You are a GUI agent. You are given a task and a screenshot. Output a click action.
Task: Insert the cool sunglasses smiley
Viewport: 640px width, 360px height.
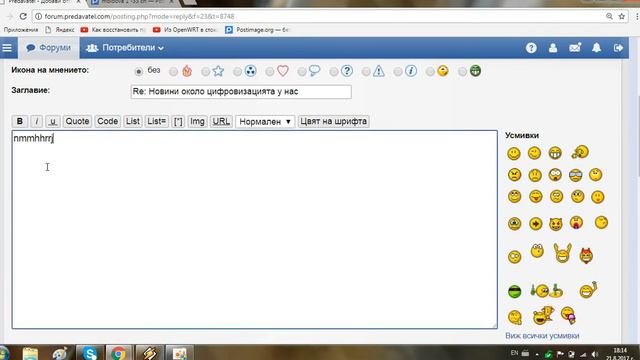click(x=576, y=176)
